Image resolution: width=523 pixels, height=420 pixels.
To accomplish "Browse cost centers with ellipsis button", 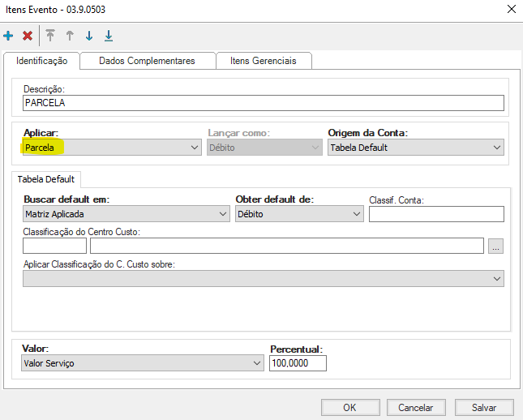I will (x=495, y=246).
